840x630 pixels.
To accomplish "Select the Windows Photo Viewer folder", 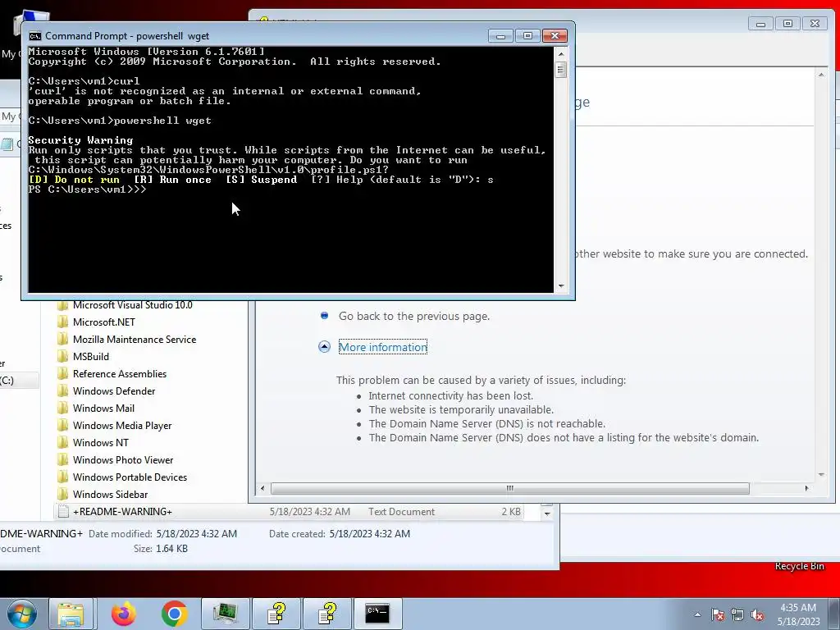I will (x=123, y=459).
